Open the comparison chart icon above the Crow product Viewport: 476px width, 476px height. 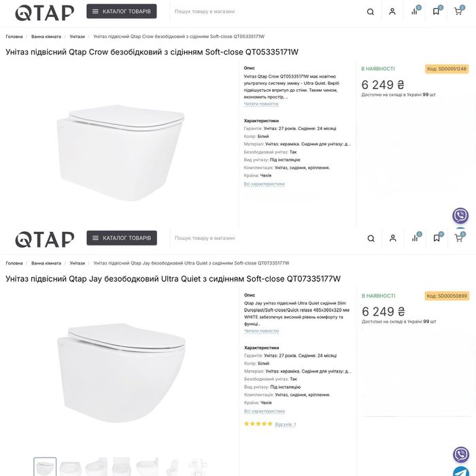(414, 12)
